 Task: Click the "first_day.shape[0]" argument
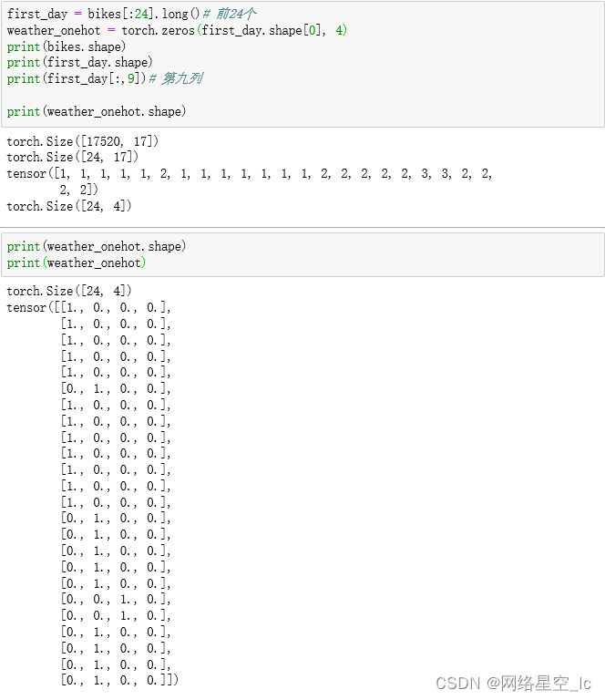pos(261,30)
